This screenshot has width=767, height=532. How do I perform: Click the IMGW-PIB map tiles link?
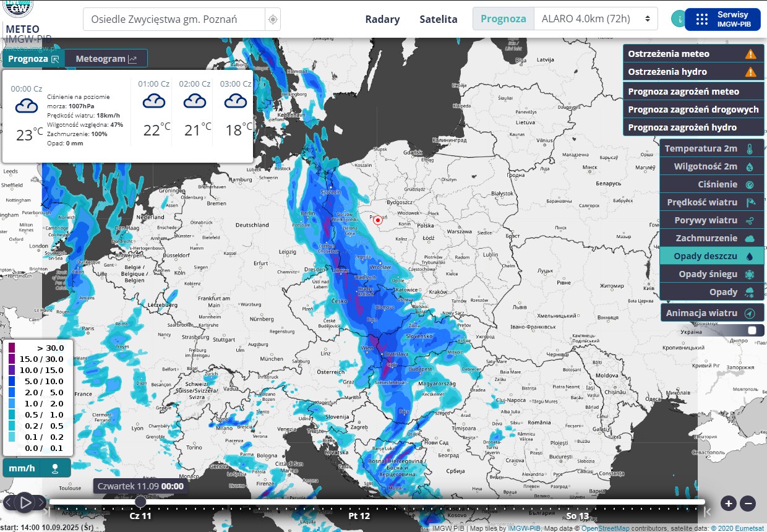click(525, 528)
